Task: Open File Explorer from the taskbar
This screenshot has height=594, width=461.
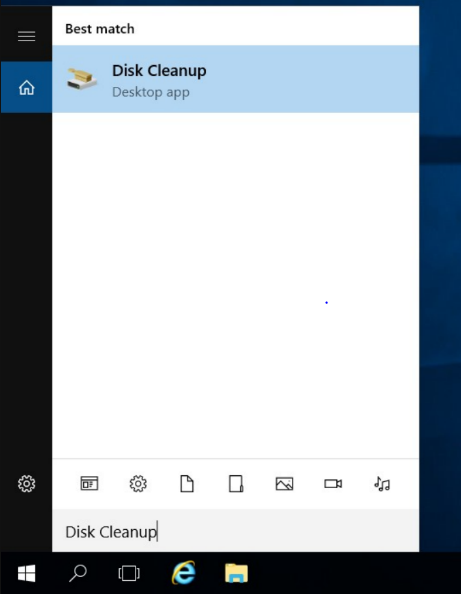Action: (x=236, y=573)
